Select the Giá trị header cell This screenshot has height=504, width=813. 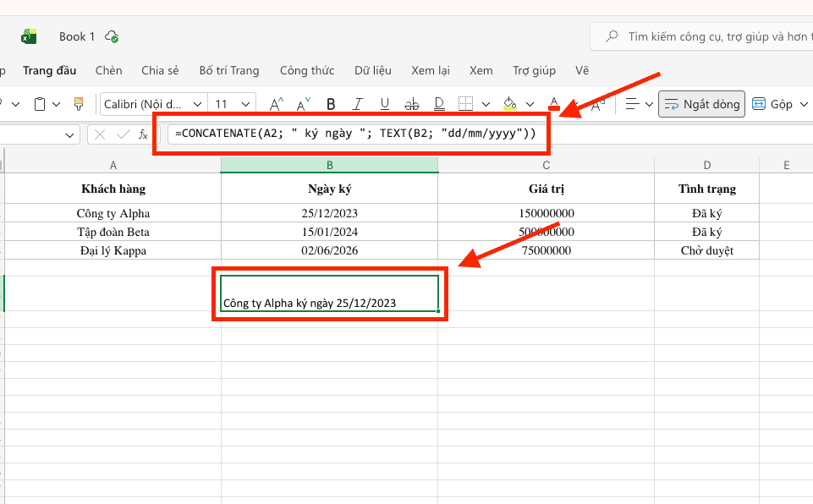pos(546,189)
